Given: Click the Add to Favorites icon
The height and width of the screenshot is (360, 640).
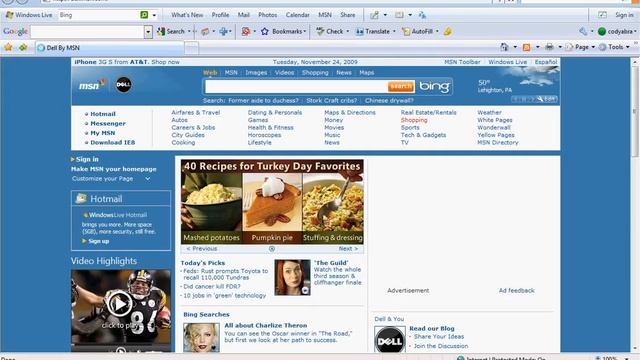Looking at the screenshot, I should 23,47.
